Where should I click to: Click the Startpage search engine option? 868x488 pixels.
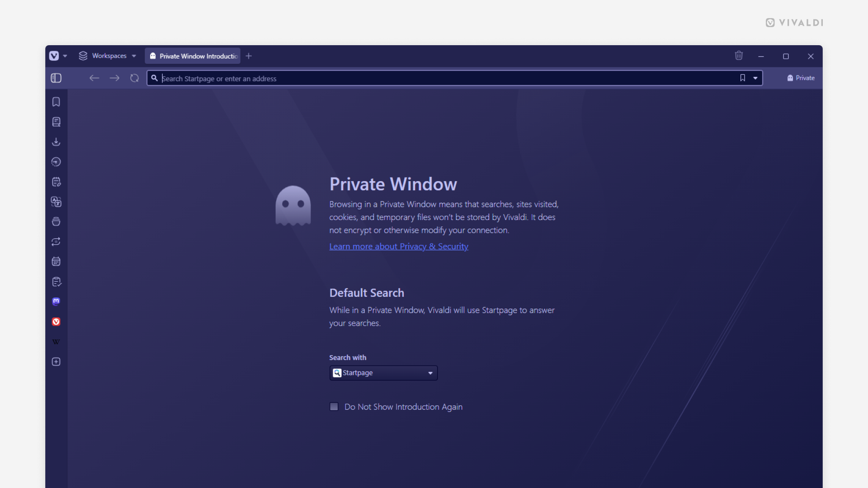[382, 372]
